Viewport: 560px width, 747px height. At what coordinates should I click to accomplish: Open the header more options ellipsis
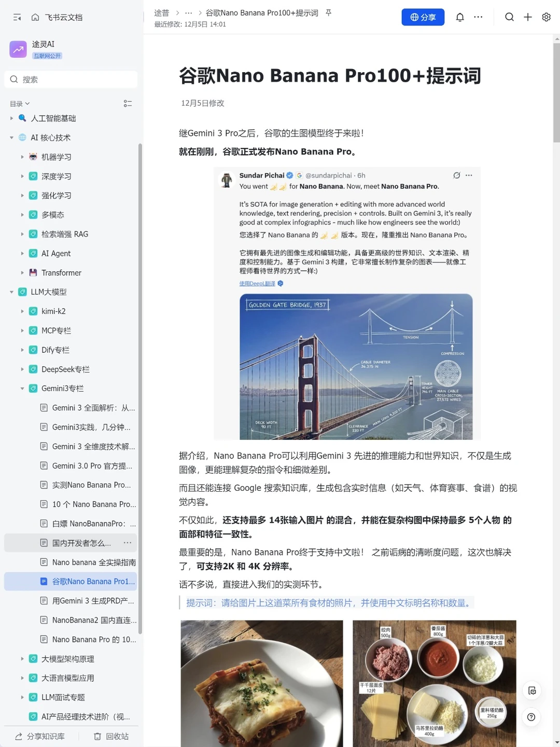(x=478, y=17)
